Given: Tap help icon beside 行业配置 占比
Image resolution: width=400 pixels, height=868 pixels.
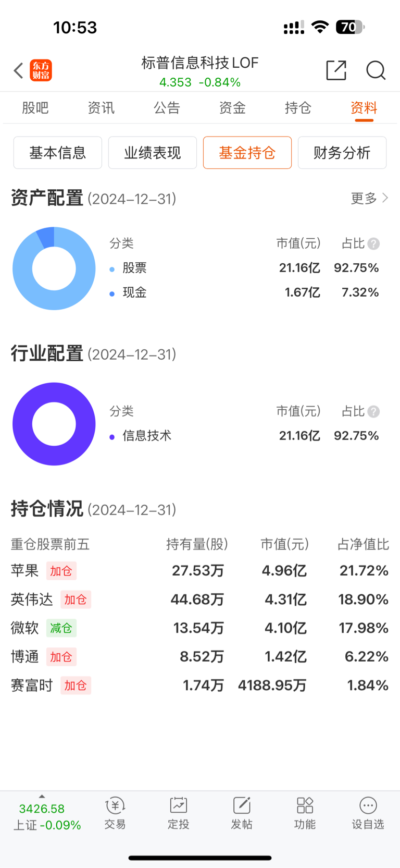Looking at the screenshot, I should click(373, 411).
